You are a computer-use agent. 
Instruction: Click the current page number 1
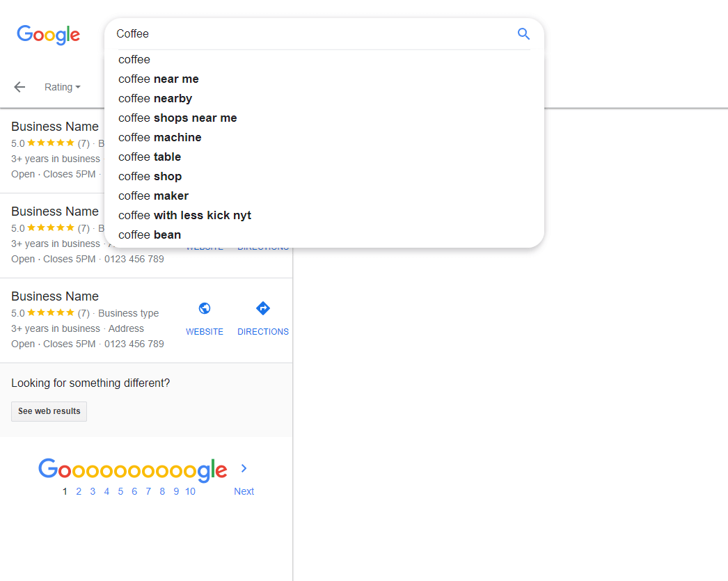pos(65,491)
